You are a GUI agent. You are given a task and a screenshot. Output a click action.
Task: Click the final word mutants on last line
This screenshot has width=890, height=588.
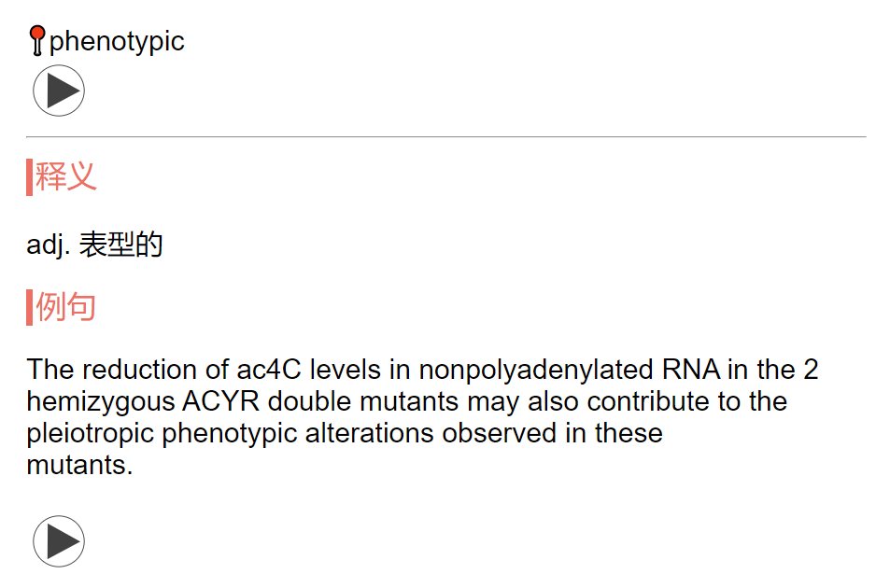tap(79, 465)
